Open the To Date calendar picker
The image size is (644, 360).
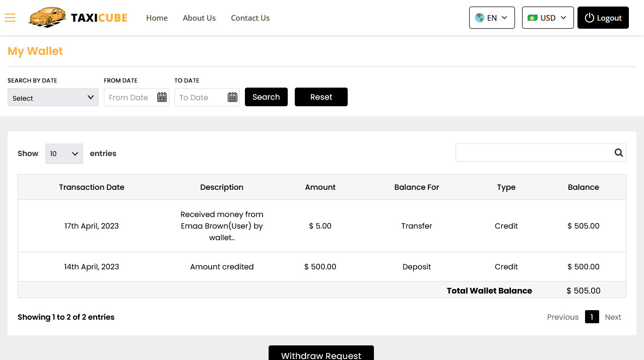coord(232,97)
